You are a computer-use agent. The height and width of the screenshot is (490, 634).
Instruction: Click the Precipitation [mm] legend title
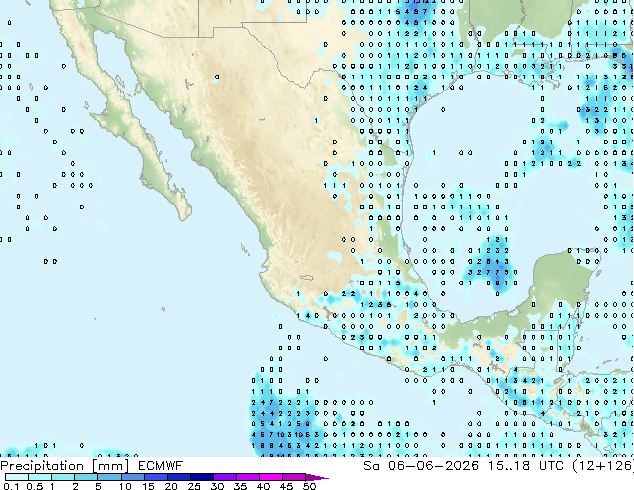[65, 466]
